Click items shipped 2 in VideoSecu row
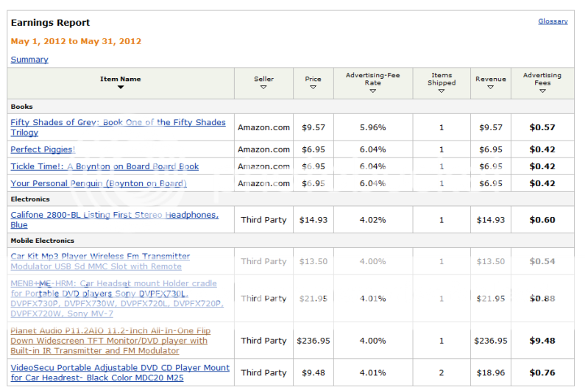588x390 pixels. click(442, 373)
